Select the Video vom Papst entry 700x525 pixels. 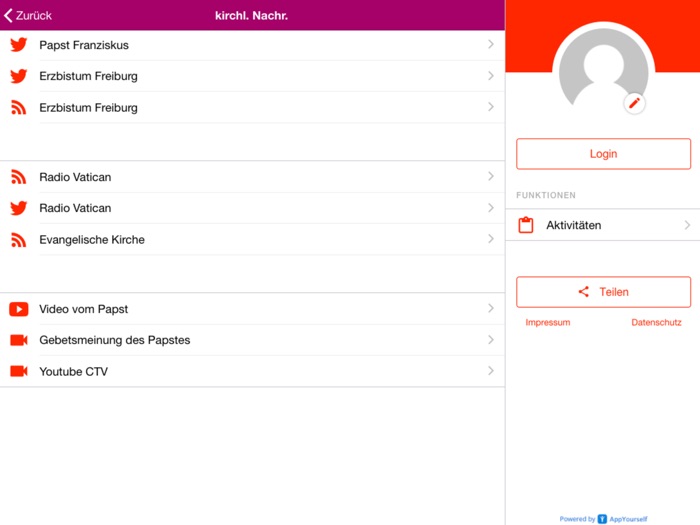click(252, 309)
